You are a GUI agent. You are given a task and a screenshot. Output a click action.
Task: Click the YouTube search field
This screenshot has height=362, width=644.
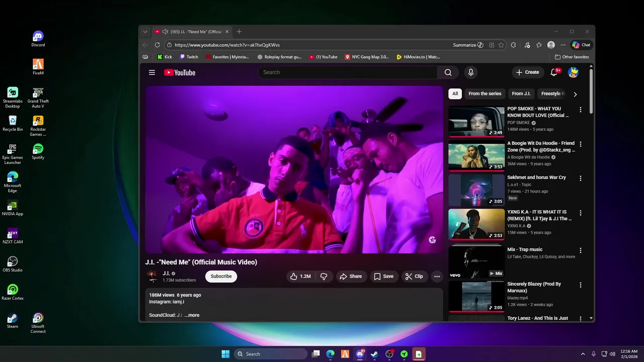348,72
